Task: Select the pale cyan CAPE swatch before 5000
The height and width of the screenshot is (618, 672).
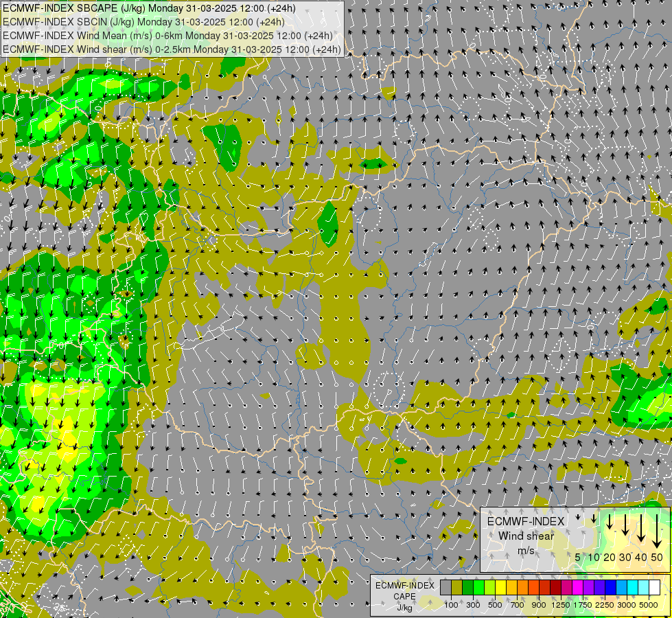Action: tap(644, 587)
